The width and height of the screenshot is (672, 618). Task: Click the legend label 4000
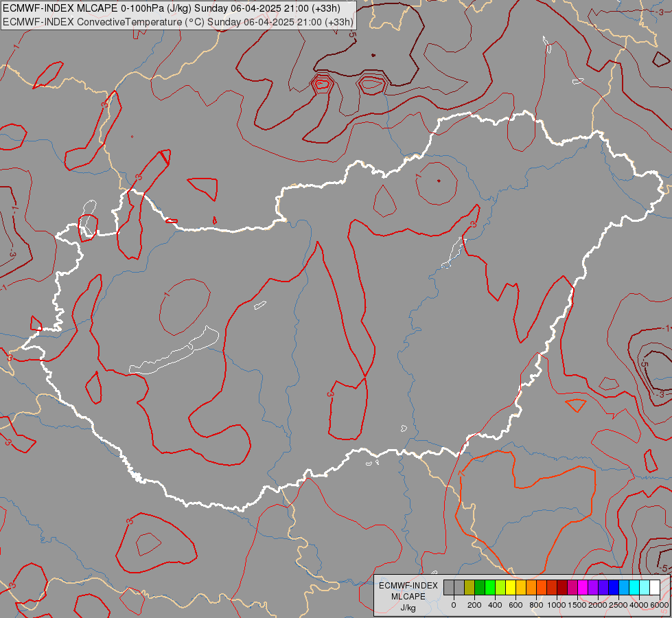pos(640,605)
